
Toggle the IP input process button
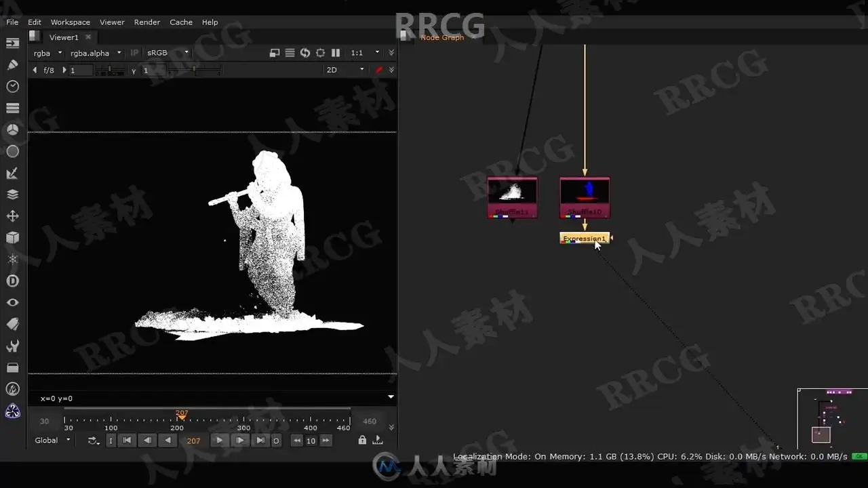pos(134,53)
